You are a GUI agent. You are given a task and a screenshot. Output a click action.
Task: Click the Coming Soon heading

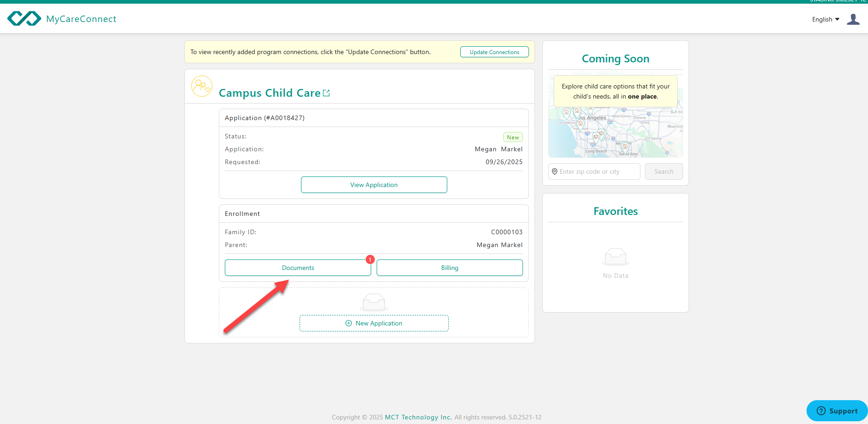tap(615, 59)
